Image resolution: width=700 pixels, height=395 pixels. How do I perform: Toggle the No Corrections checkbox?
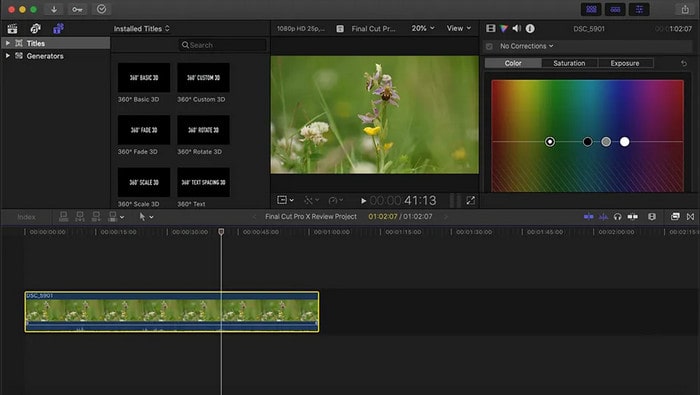click(x=489, y=46)
